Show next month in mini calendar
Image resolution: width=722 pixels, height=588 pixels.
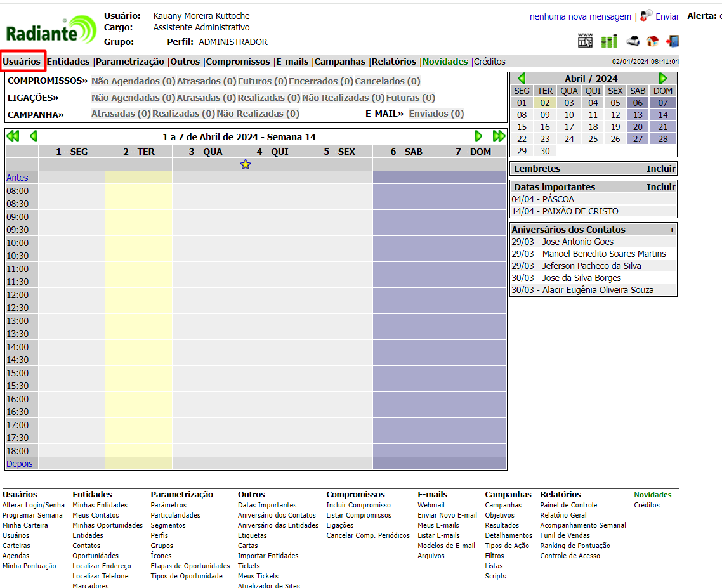point(663,79)
